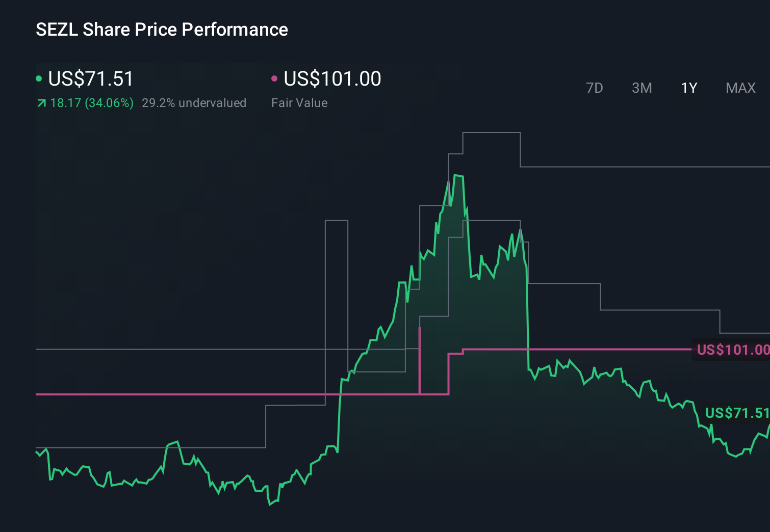Viewport: 770px width, 532px height.
Task: Click the US$101.00 fair value figure
Action: tap(331, 78)
